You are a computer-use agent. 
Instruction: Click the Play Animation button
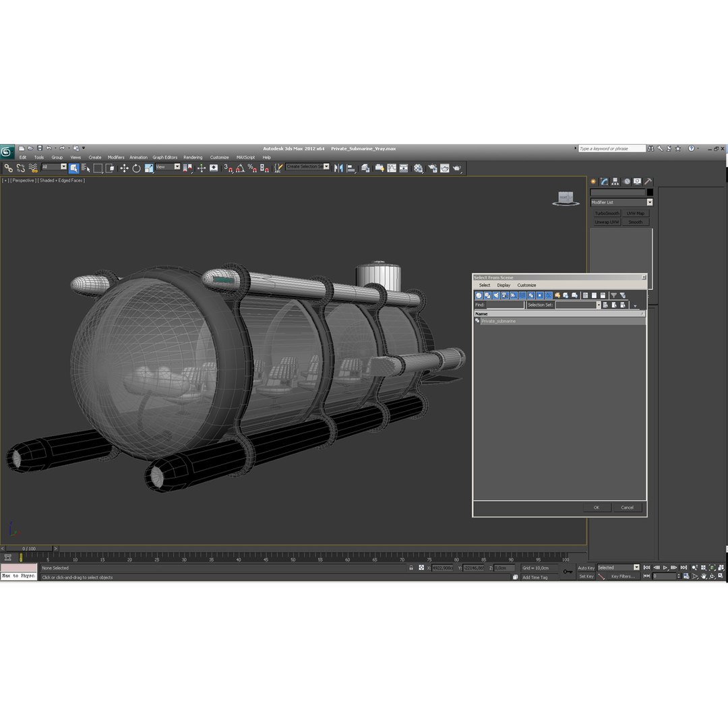[665, 568]
